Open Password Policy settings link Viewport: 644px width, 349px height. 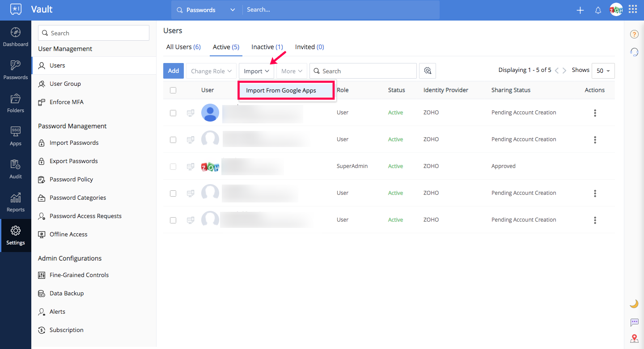tap(71, 180)
